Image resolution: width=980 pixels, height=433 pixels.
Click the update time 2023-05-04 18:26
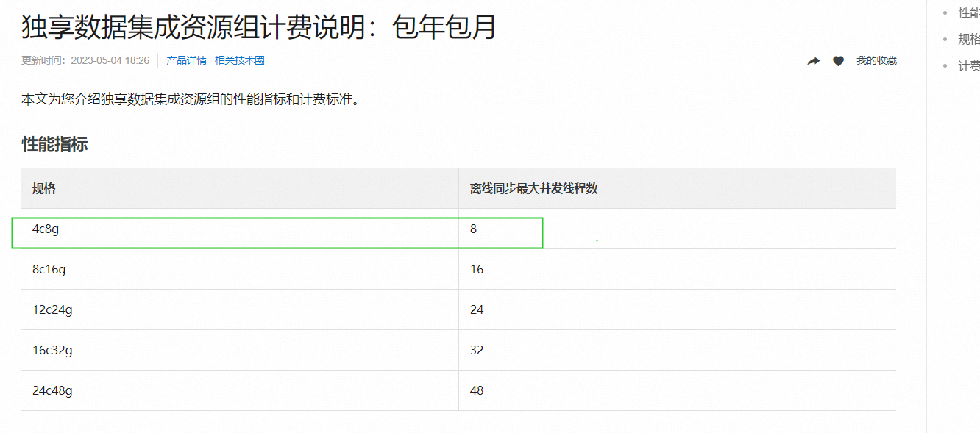pos(110,60)
